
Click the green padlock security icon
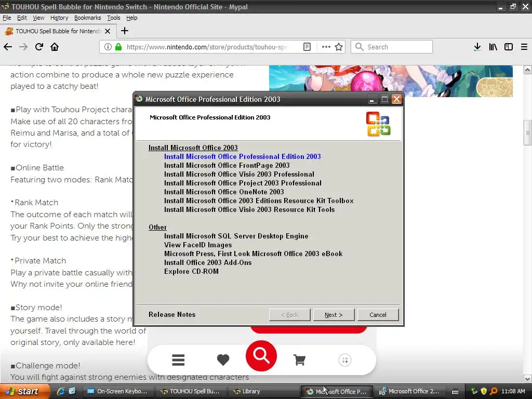click(118, 47)
